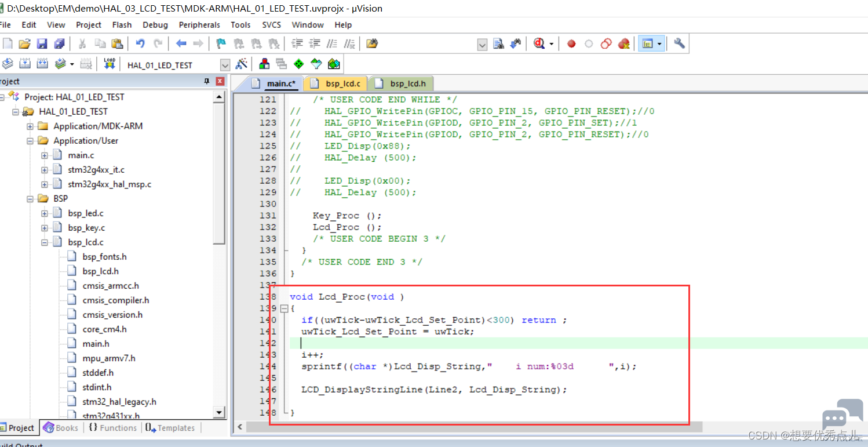This screenshot has height=447, width=868.
Task: Click the Undo arrow icon
Action: click(x=140, y=43)
